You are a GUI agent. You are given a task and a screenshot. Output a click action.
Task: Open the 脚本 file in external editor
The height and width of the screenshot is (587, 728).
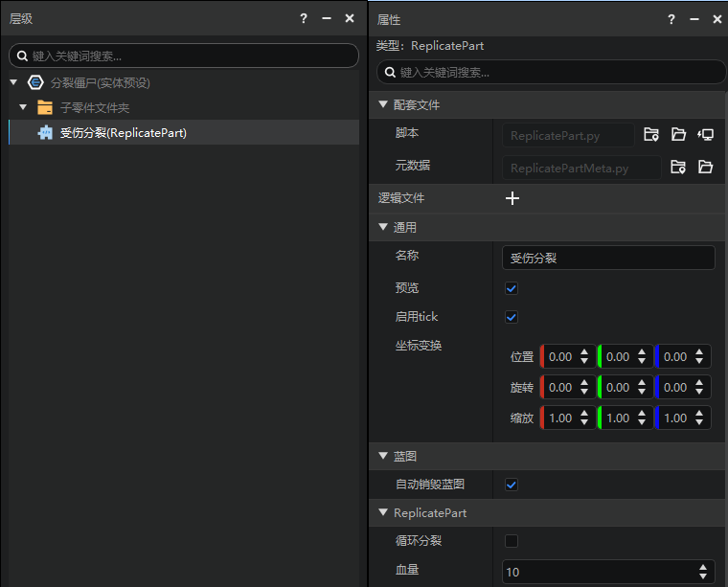point(706,135)
